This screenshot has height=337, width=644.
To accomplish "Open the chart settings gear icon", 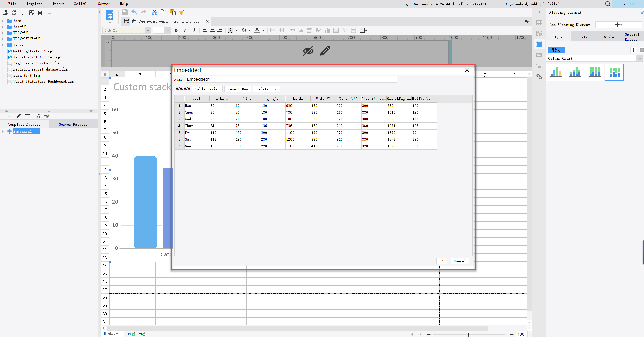I will click(x=641, y=50).
